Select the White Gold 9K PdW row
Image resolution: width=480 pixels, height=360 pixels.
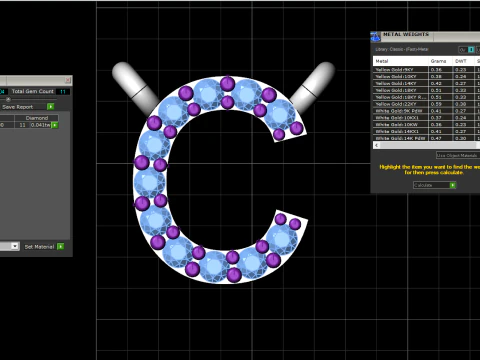click(427, 111)
